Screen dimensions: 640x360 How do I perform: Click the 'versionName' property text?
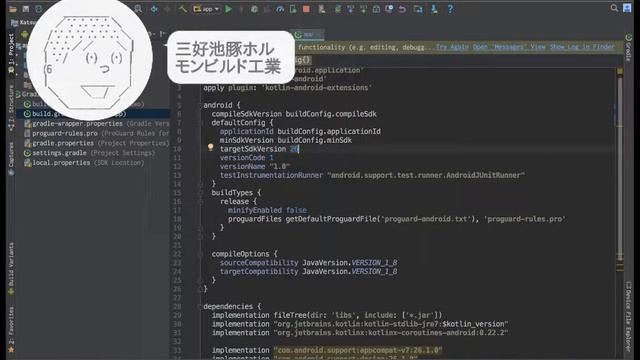242,167
